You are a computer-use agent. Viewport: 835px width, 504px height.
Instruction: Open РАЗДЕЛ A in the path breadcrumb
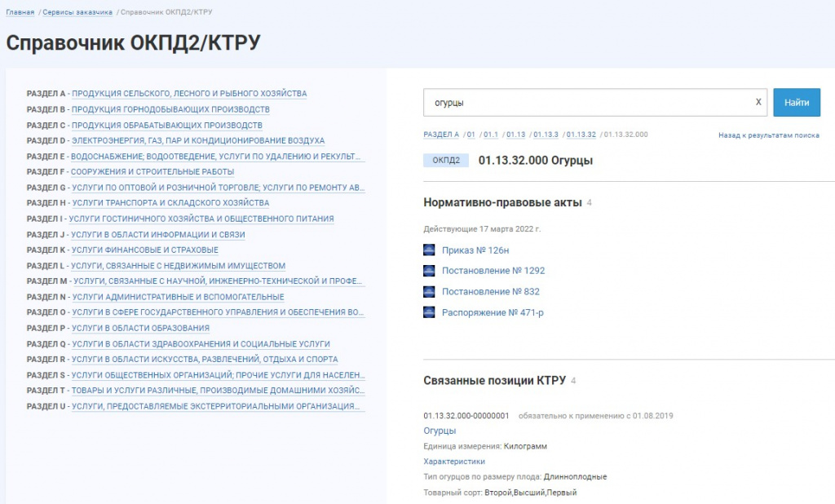(441, 135)
